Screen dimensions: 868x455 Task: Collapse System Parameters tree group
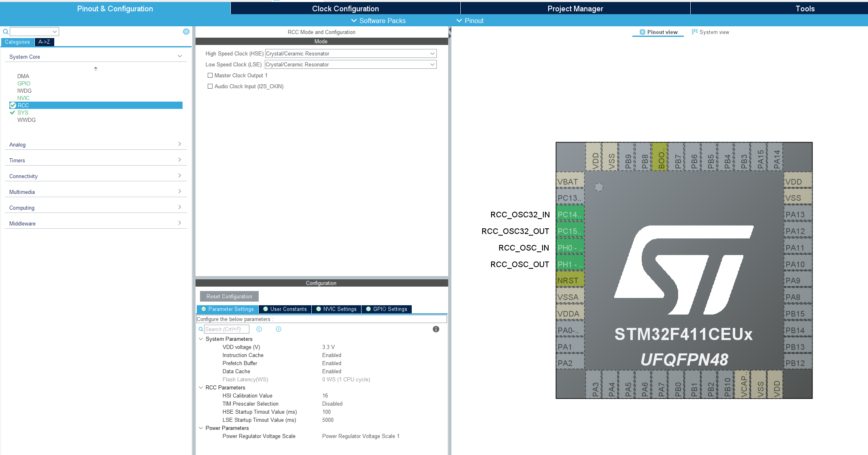point(201,339)
